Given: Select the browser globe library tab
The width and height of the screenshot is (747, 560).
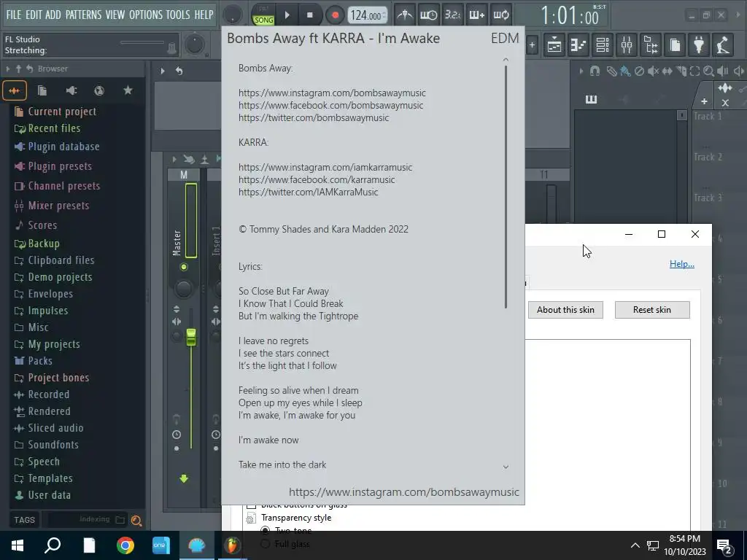Looking at the screenshot, I should click(x=99, y=90).
